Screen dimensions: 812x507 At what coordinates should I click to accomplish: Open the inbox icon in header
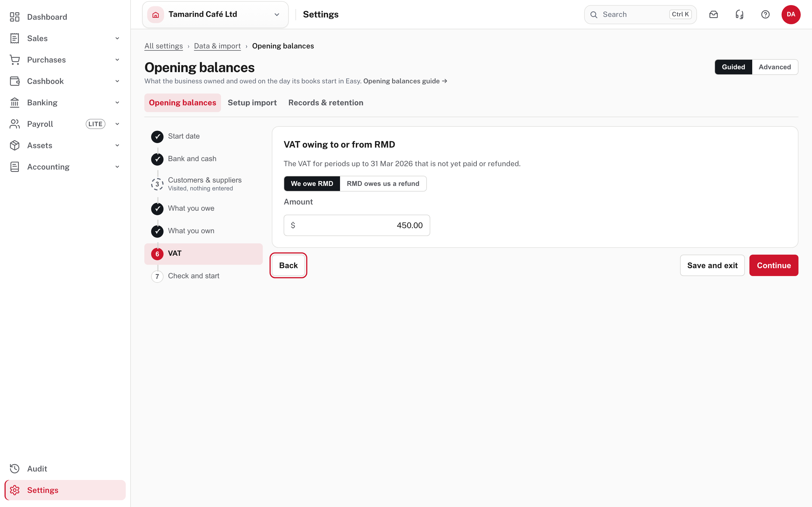[x=713, y=14]
